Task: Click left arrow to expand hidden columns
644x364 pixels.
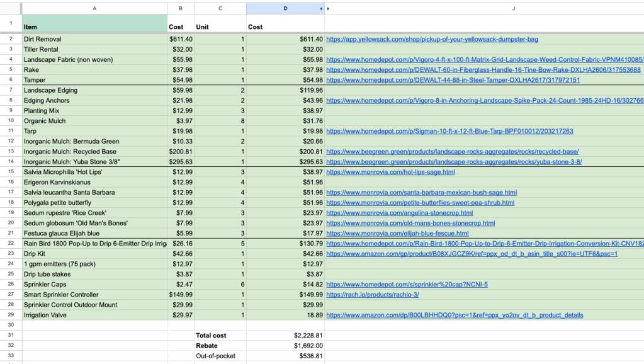Action: pyautogui.click(x=322, y=9)
